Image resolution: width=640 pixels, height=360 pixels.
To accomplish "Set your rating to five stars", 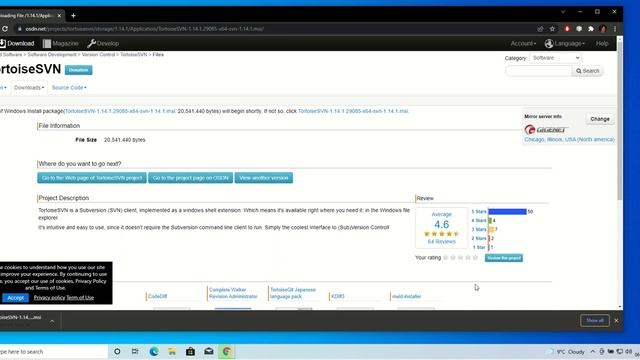I will pyautogui.click(x=475, y=258).
